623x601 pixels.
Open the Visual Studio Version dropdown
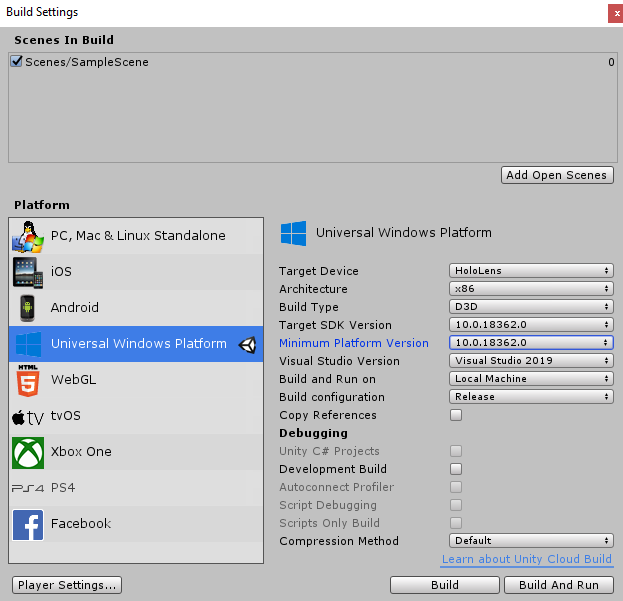pos(531,360)
